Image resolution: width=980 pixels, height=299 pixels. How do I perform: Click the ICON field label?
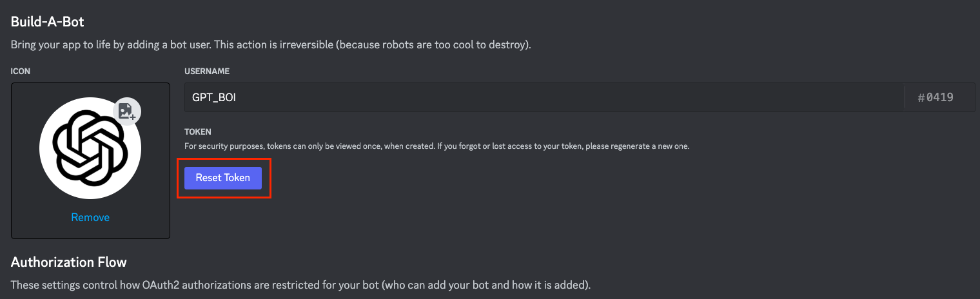[21, 72]
